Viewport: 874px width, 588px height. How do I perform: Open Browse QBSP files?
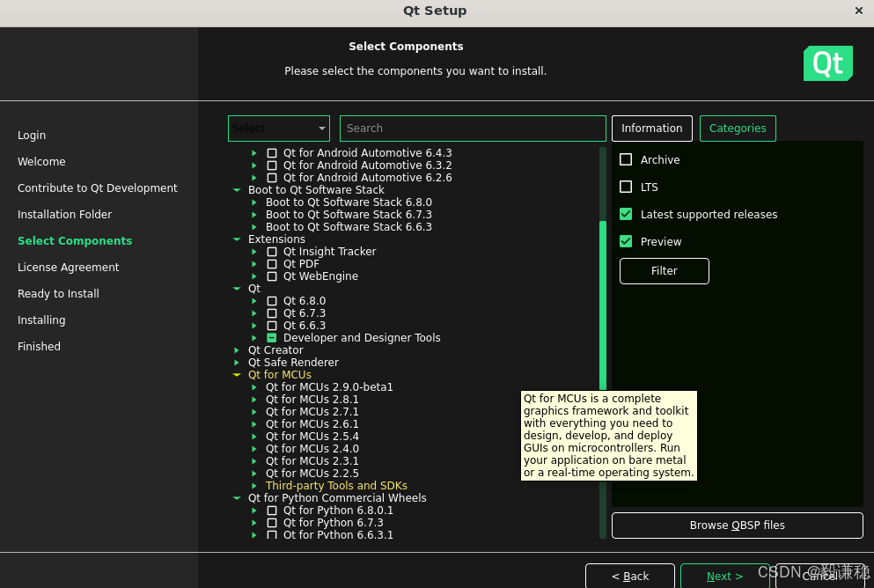pos(737,525)
